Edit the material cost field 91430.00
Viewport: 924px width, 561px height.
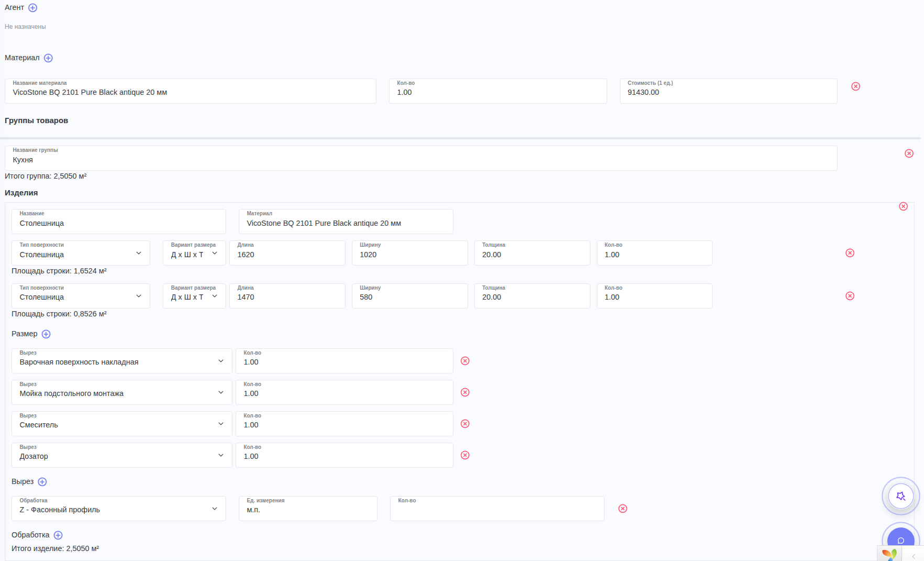[x=729, y=91]
